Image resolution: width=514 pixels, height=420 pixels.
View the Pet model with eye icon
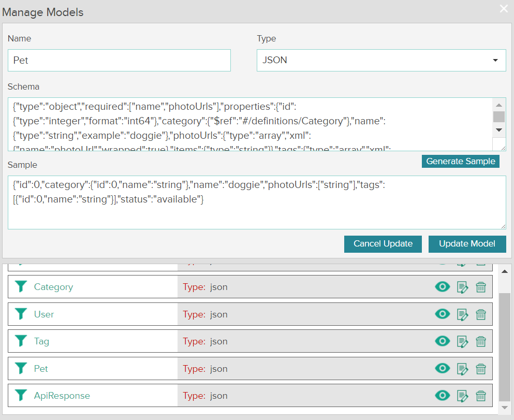pyautogui.click(x=443, y=368)
